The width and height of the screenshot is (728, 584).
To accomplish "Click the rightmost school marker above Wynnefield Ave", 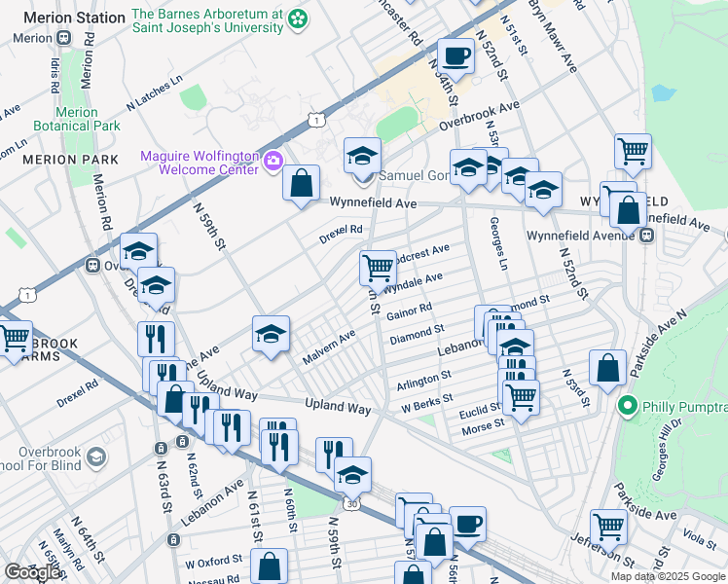I will (544, 192).
